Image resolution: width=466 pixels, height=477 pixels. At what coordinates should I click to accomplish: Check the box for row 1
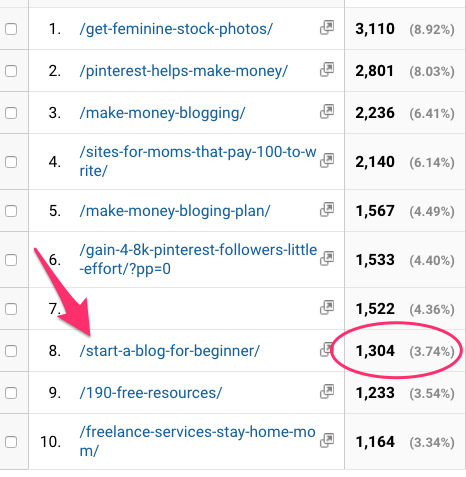pyautogui.click(x=11, y=29)
